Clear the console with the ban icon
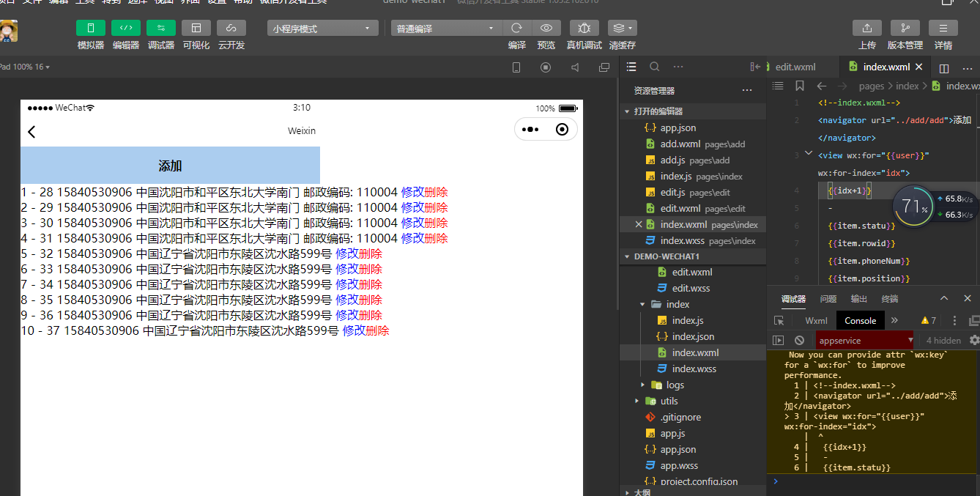 pos(799,341)
